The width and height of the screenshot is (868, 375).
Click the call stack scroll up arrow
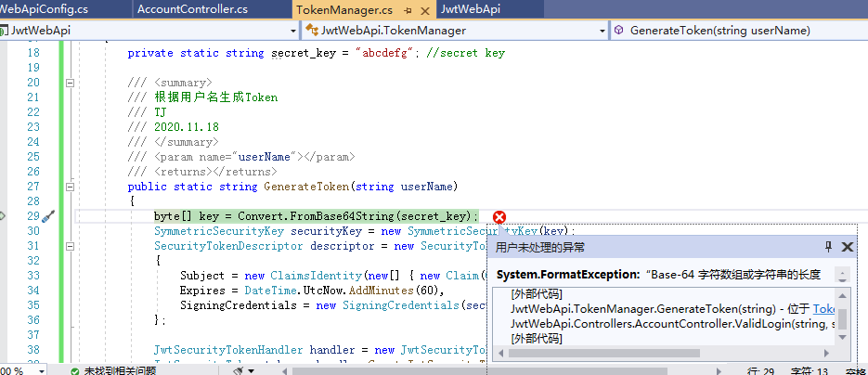[842, 296]
